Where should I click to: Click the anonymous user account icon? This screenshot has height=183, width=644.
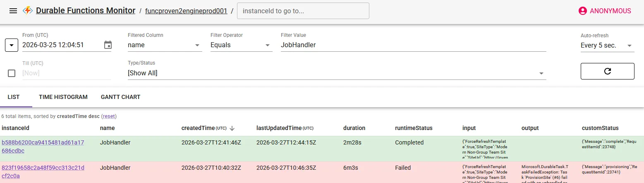pos(583,11)
